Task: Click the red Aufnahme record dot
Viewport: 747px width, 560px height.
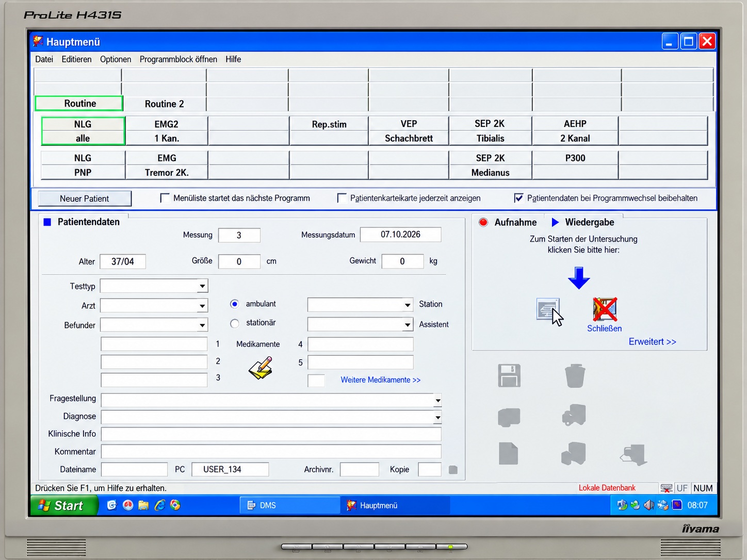Action: [483, 222]
